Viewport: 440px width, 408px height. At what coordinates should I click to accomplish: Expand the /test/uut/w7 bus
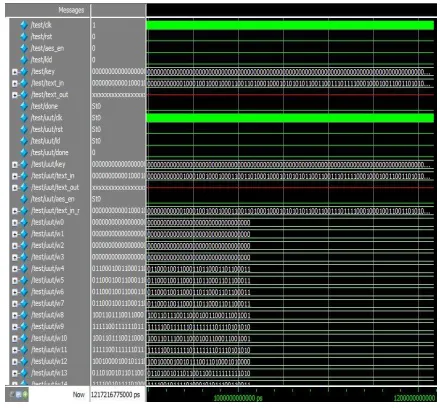coord(15,304)
